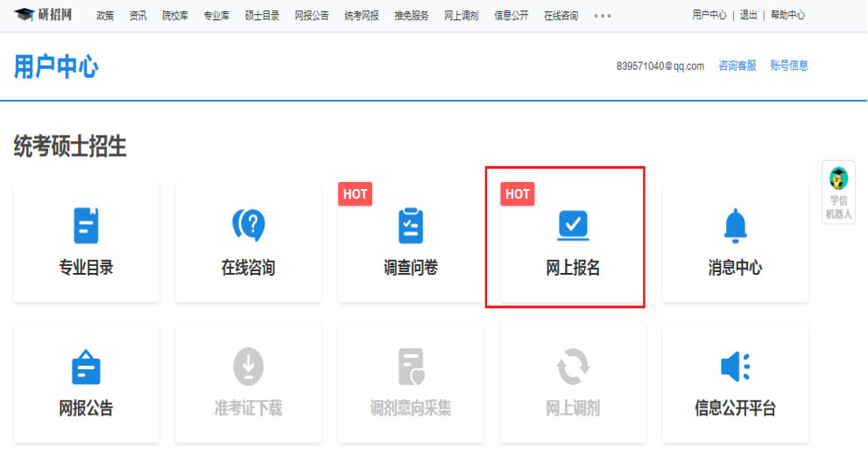
Task: Open the 信息公开平台 speaker icon
Action: (x=735, y=367)
